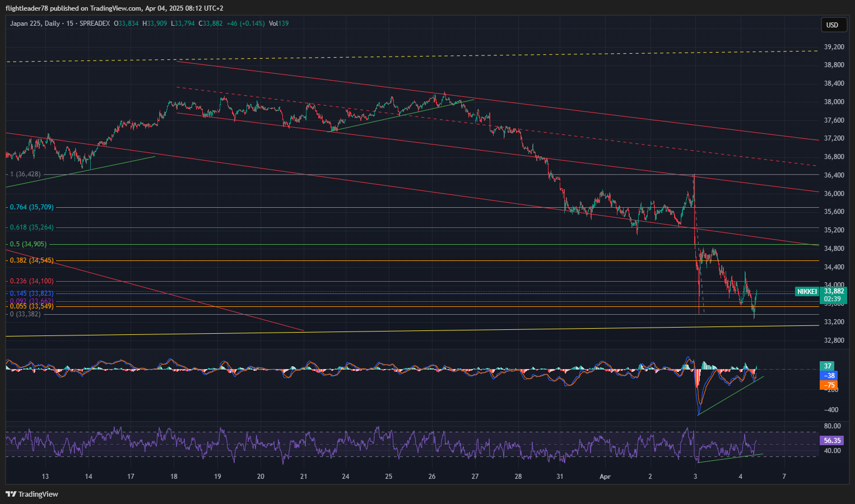Click the 35,200 price axis label
855x504 pixels.
pyautogui.click(x=834, y=230)
